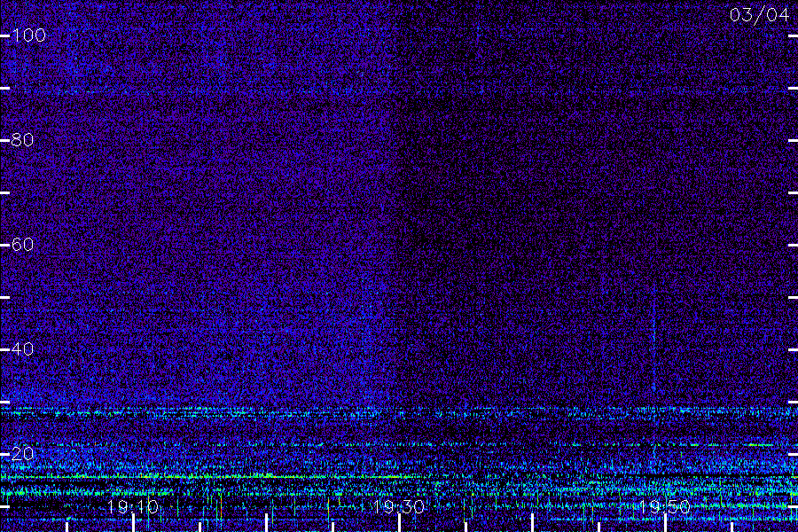Click the 100 frequency axis label
Image resolution: width=798 pixels, height=532 pixels.
29,35
